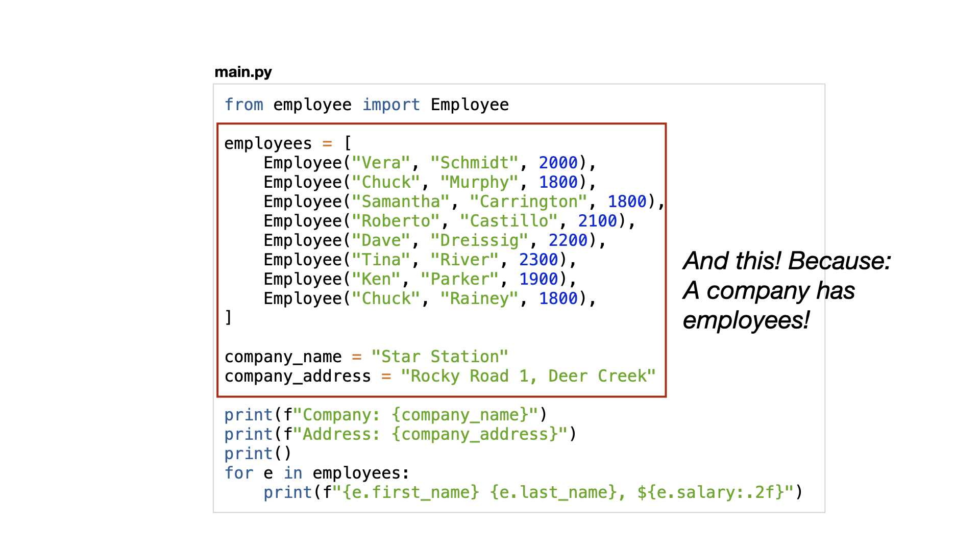Select the Employee "Dave", "Dreissig" line
This screenshot has width=980, height=551.
435,240
